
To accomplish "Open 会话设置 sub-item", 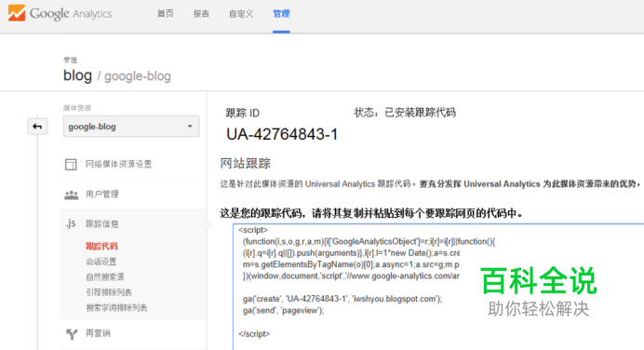I will 101,262.
